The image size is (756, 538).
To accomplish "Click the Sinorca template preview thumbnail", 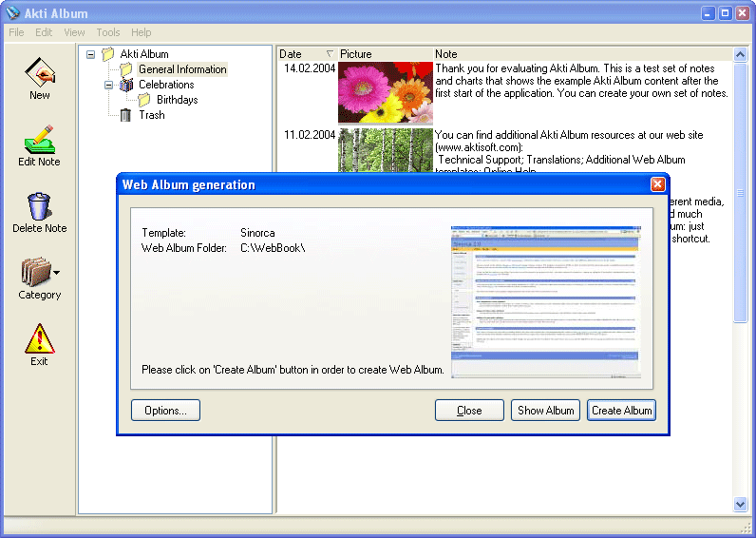I will [546, 301].
